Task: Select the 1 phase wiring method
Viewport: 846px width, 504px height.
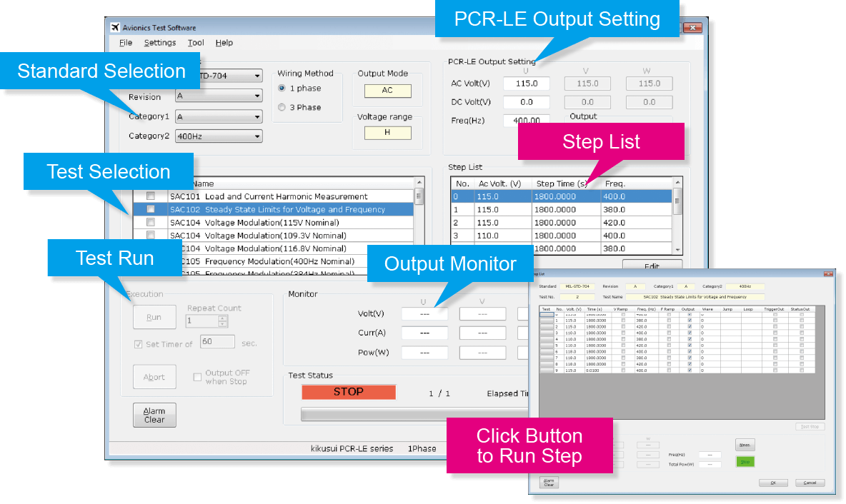Action: pos(282,89)
